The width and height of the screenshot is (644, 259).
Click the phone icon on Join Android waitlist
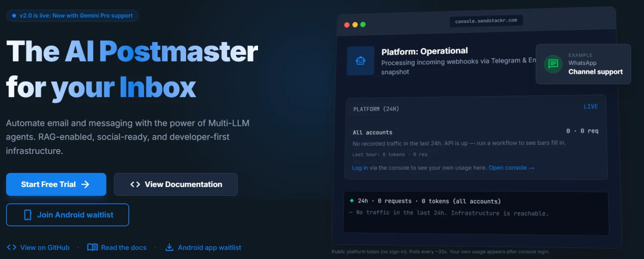(x=28, y=215)
